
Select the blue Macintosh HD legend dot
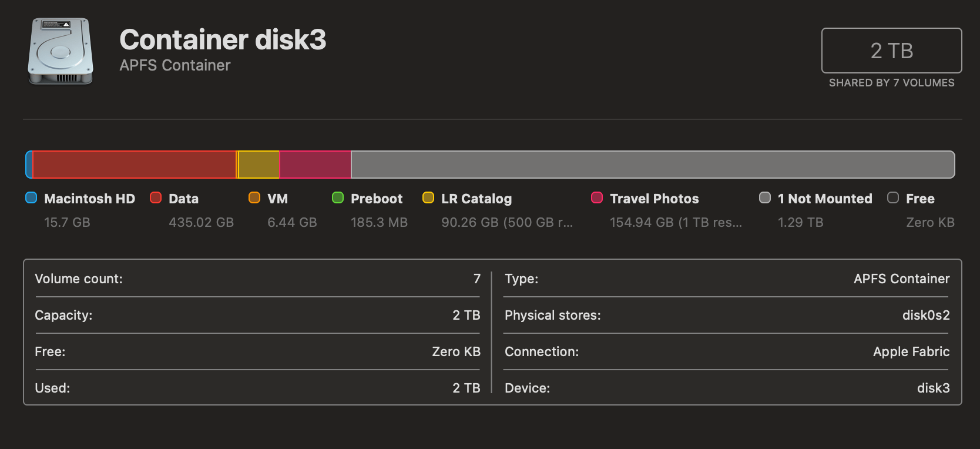[x=31, y=198]
